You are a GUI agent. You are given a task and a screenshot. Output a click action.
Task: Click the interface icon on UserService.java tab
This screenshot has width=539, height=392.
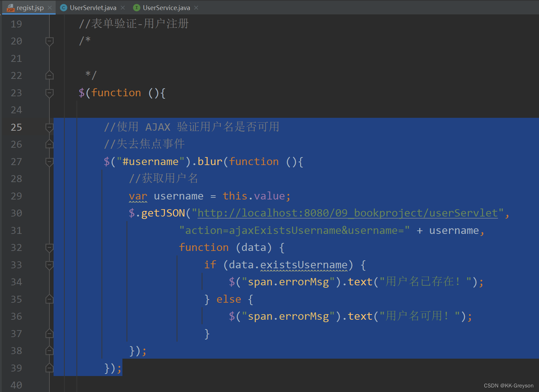(137, 8)
